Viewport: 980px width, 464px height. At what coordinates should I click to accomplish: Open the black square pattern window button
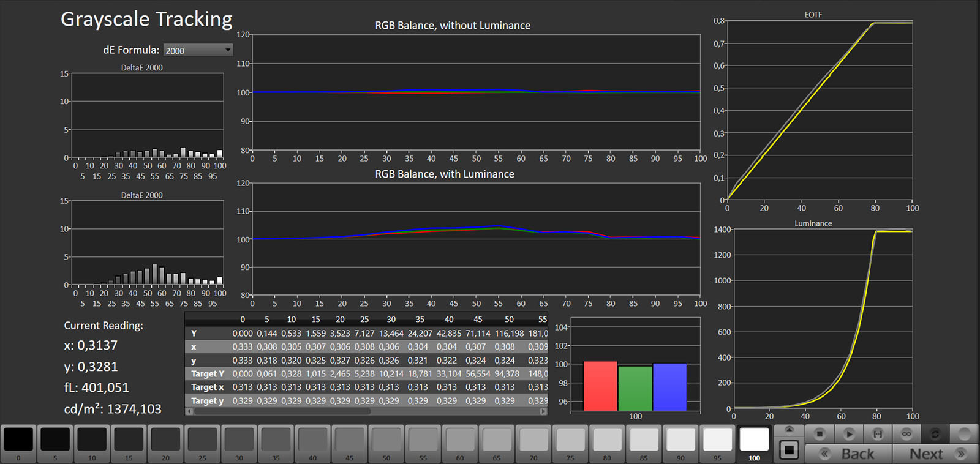789,451
